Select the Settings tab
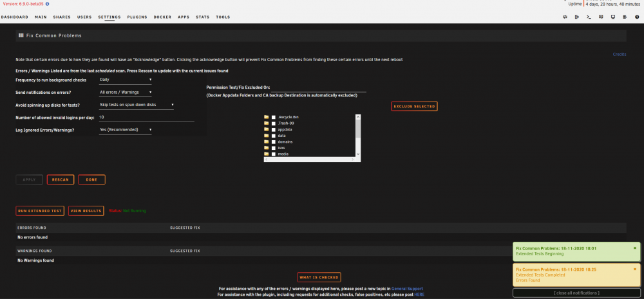644x299 pixels. pos(109,17)
